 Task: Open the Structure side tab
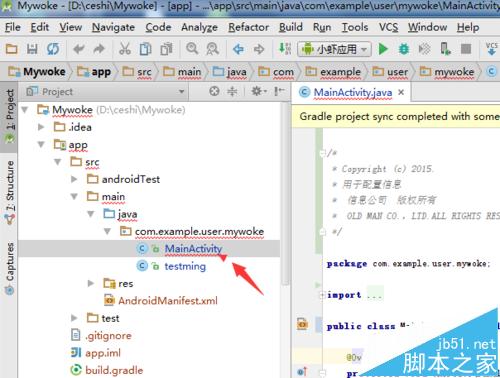click(10, 192)
